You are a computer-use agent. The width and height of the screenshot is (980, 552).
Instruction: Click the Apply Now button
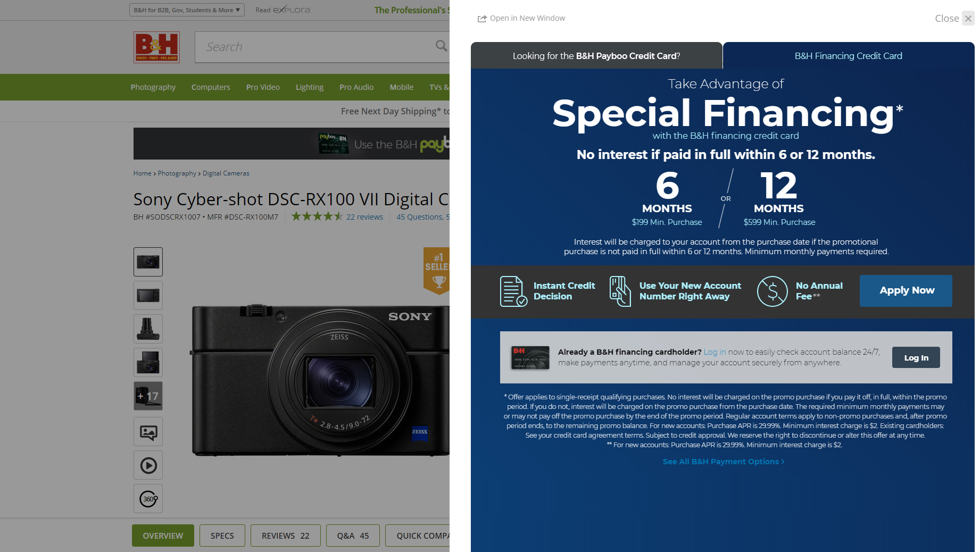[x=906, y=290]
